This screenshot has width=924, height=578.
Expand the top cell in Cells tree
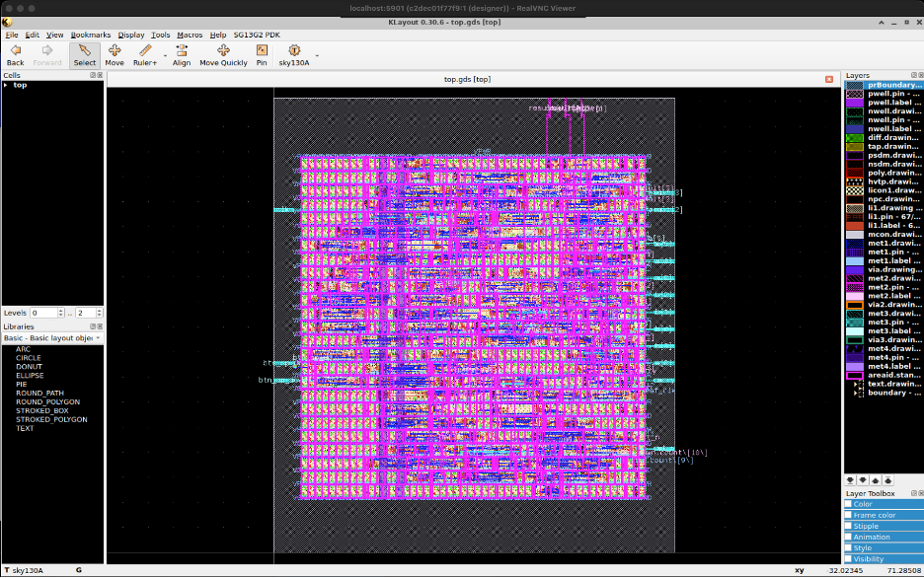tap(6, 85)
